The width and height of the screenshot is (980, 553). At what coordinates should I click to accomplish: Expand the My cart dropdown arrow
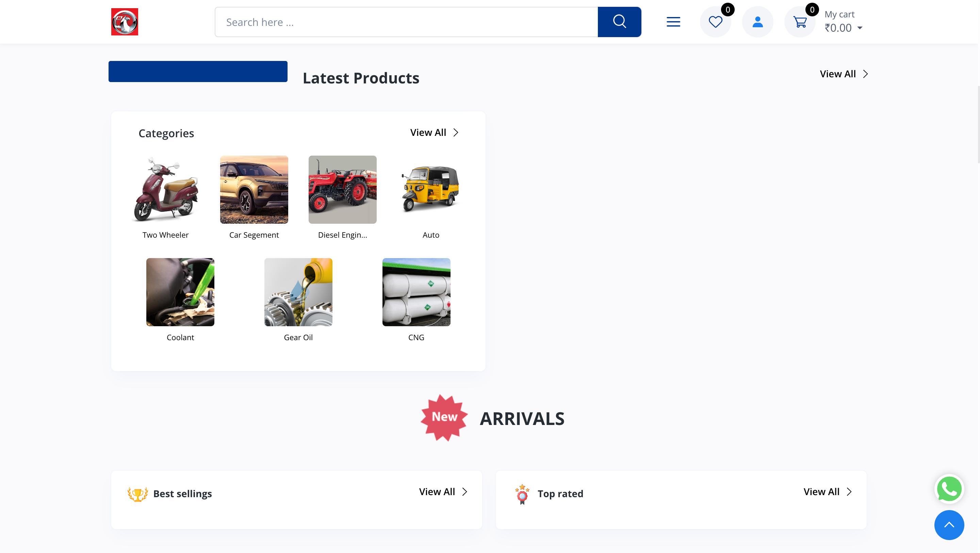click(x=860, y=28)
